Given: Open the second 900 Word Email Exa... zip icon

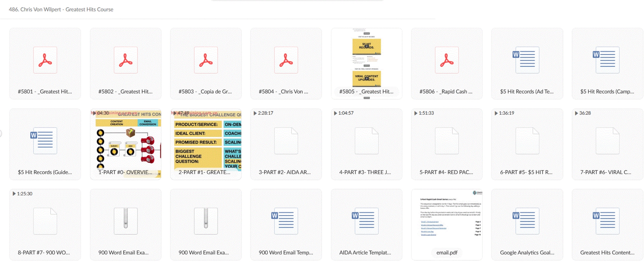Looking at the screenshot, I should tap(206, 221).
